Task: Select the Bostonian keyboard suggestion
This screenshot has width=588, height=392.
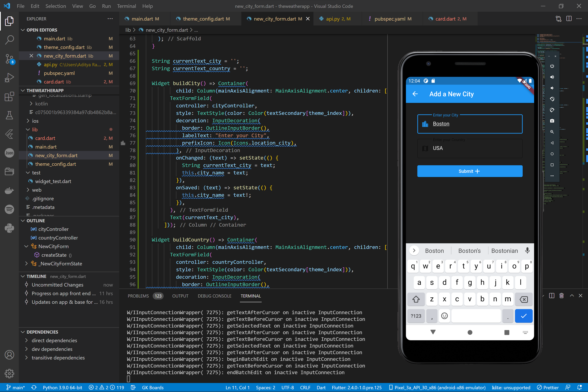Action: coord(504,251)
